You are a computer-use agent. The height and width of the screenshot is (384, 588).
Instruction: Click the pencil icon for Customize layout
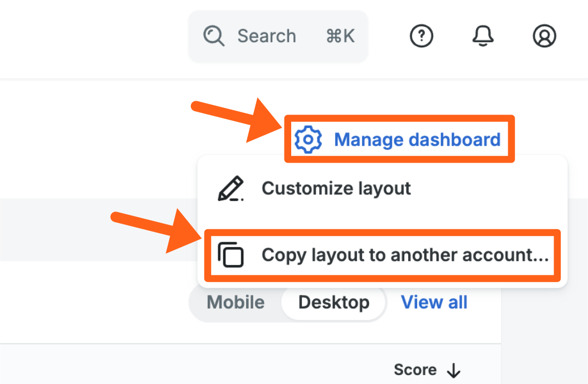click(231, 189)
